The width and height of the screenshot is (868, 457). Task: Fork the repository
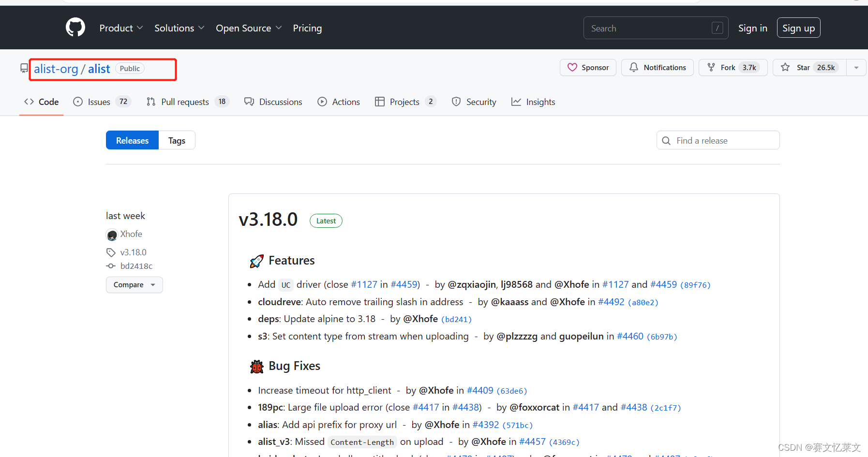[733, 68]
